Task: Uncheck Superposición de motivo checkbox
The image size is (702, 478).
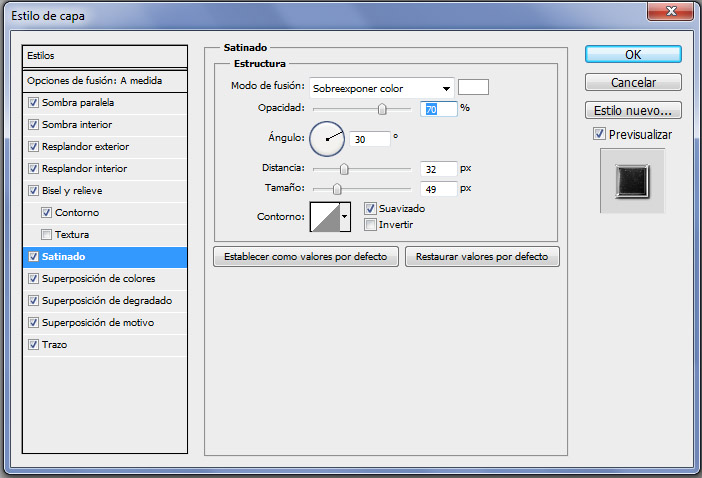Action: [x=33, y=322]
